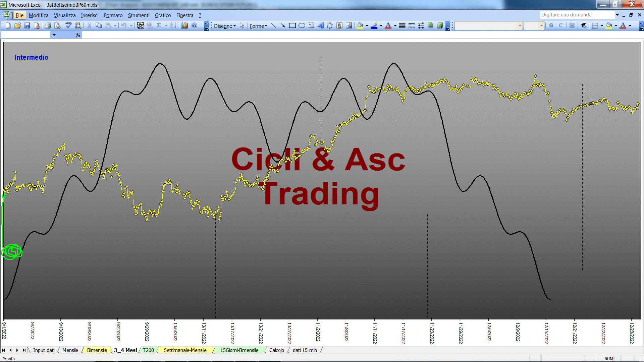Open the Inserisci menu
Viewport: 644px width, 362px height.
pyautogui.click(x=90, y=15)
